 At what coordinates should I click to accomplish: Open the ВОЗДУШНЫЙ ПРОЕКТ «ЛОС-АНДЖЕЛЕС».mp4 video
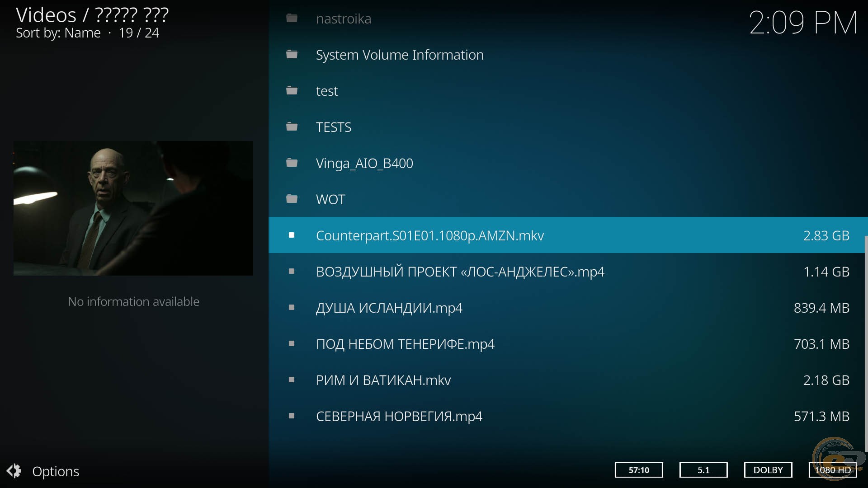click(x=460, y=272)
